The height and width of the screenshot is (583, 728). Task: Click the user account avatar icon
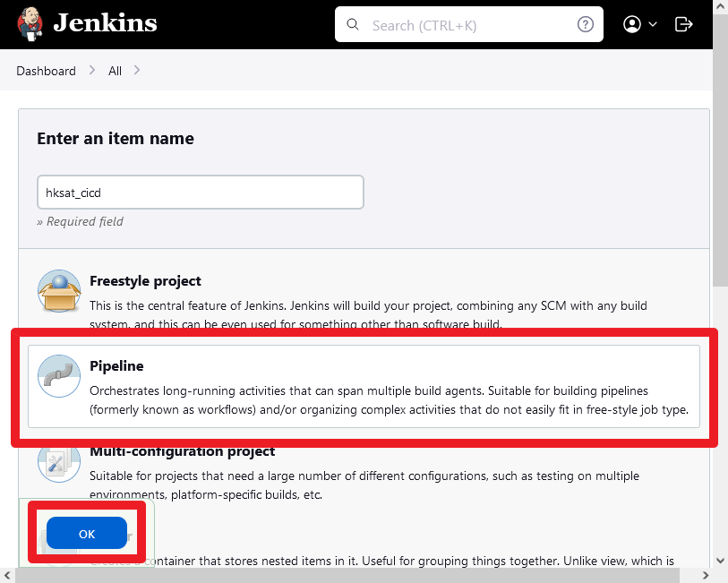pos(632,24)
